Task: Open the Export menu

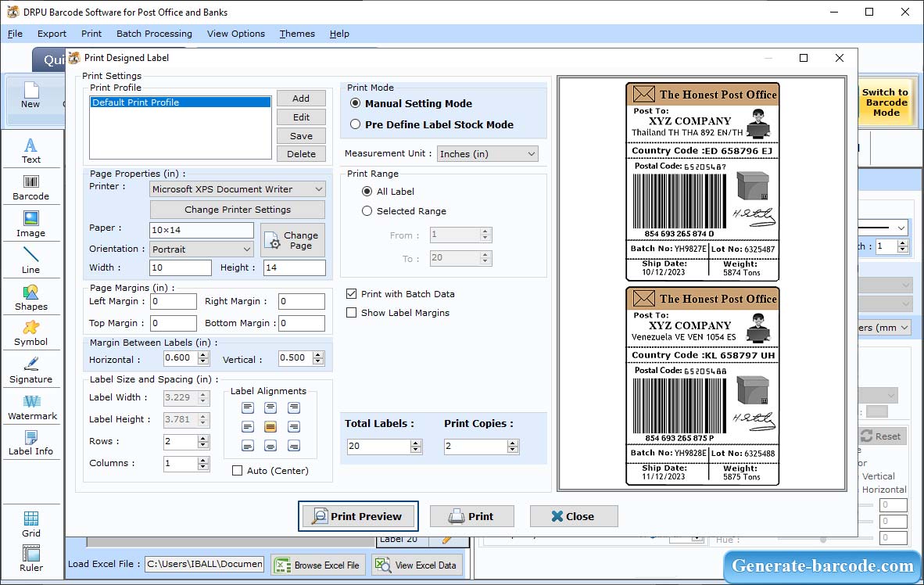Action: 52,34
